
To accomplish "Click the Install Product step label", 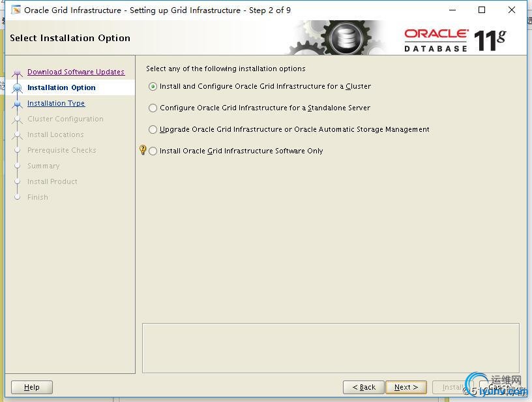I will tap(52, 181).
